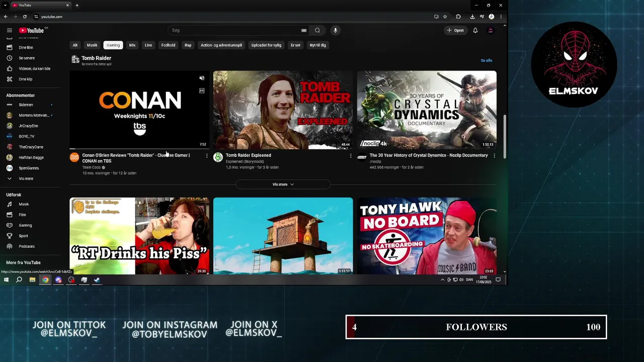Image resolution: width=644 pixels, height=362 pixels.
Task: Open options for the Noclip Documentary video
Action: pyautogui.click(x=494, y=156)
